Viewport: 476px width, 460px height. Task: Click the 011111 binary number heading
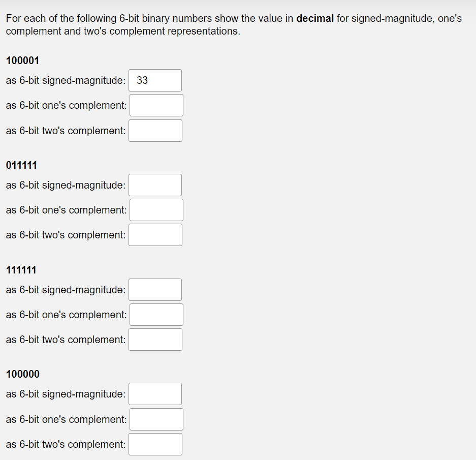(x=21, y=165)
